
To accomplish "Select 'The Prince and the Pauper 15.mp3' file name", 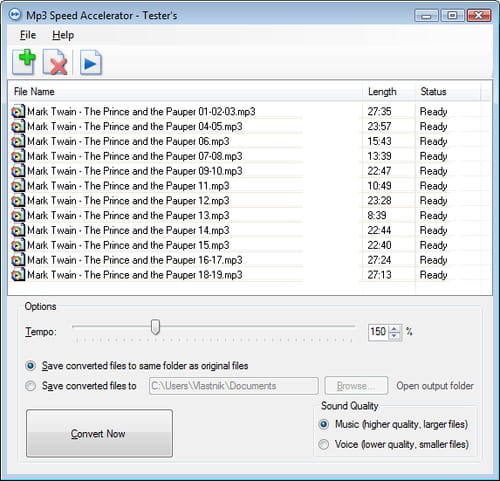I will tap(128, 245).
